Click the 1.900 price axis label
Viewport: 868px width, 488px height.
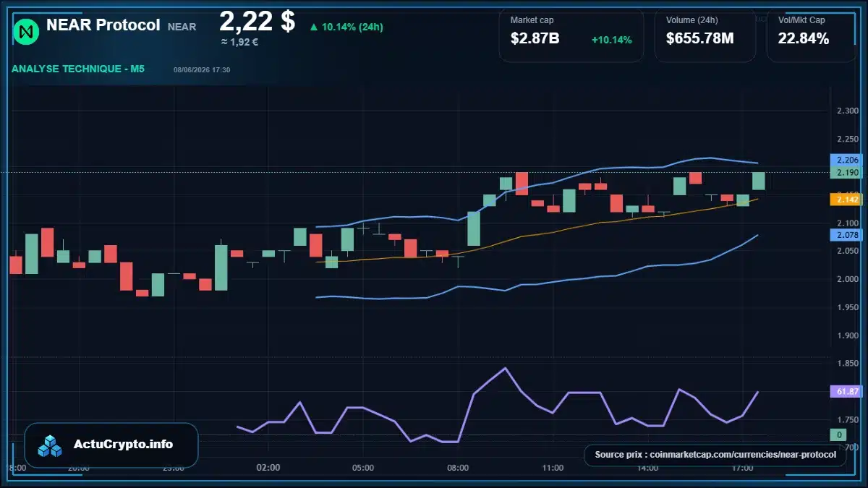click(847, 335)
